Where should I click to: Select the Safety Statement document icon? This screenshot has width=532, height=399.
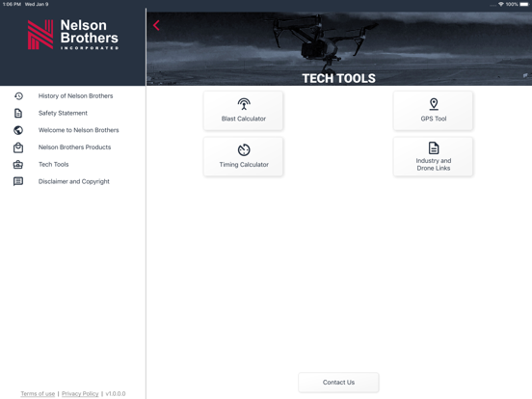[18, 113]
